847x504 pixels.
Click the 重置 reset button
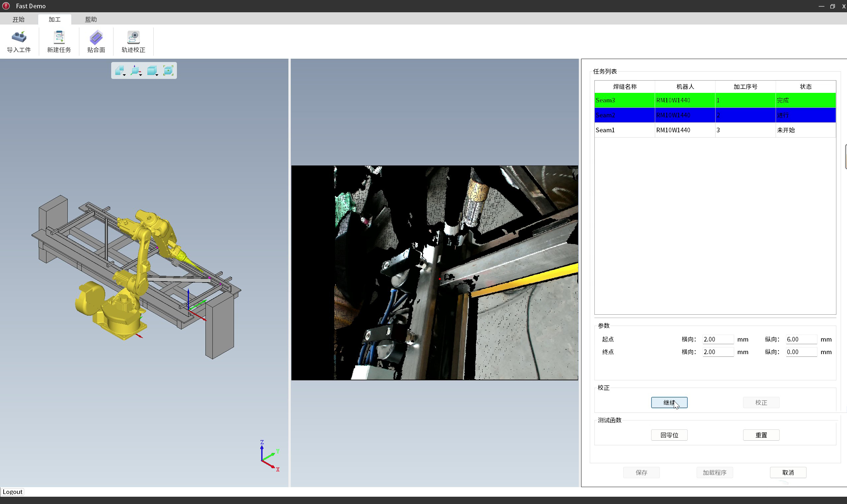[761, 435]
